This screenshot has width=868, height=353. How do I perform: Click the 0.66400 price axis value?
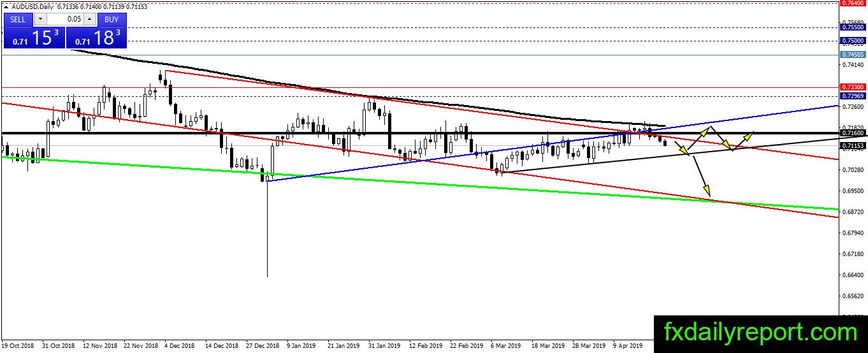853,275
